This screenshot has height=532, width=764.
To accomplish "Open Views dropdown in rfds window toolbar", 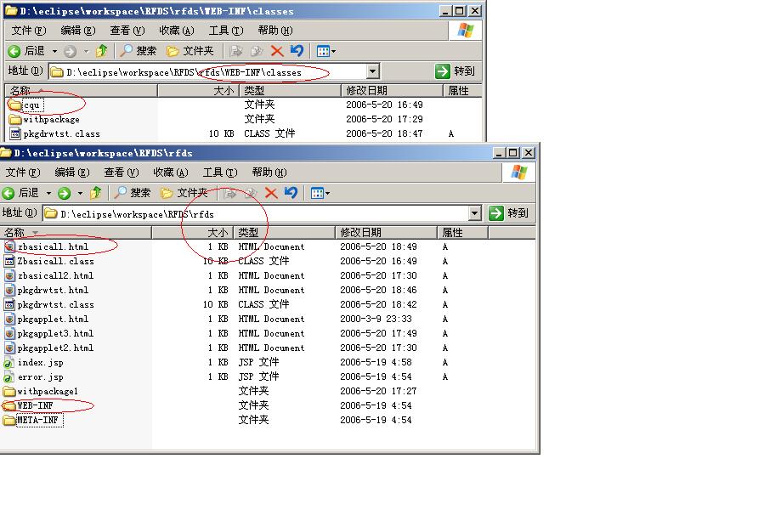I will (320, 193).
